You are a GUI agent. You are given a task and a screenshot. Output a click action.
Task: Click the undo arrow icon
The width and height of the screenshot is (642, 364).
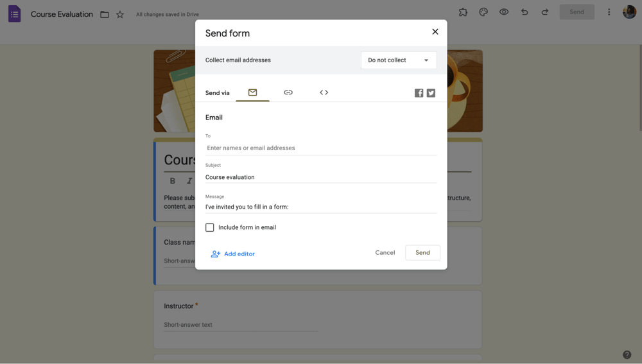tap(525, 12)
